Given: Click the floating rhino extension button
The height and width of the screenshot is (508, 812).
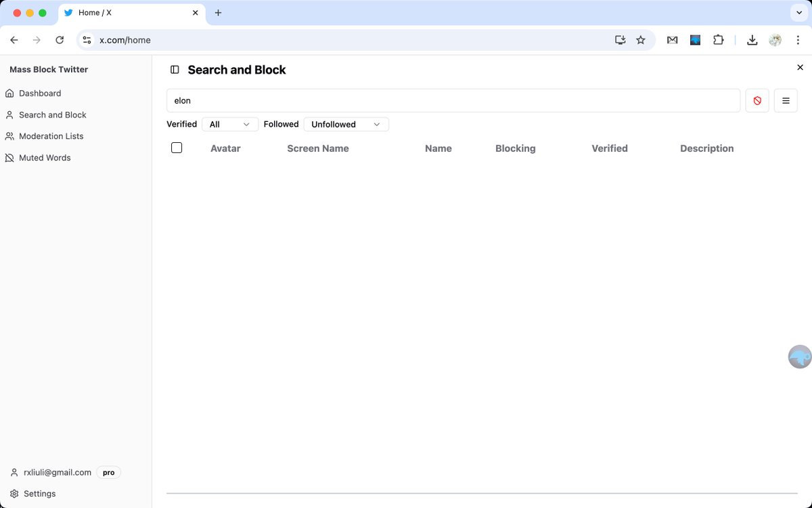Looking at the screenshot, I should tap(800, 357).
